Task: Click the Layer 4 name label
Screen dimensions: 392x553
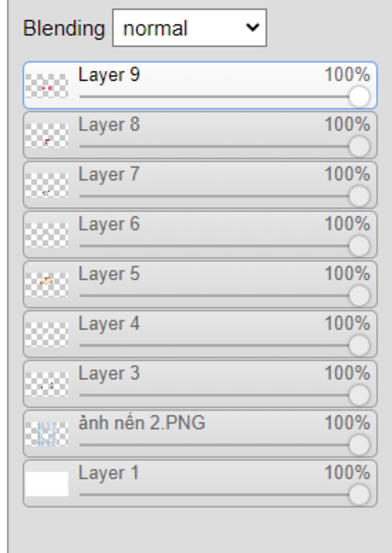Action: (109, 324)
